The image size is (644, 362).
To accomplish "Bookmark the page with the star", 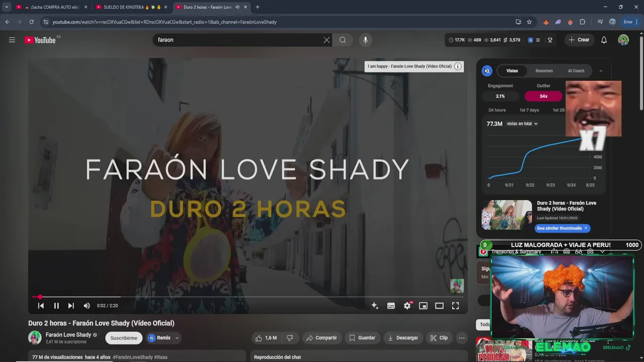I will [529, 22].
